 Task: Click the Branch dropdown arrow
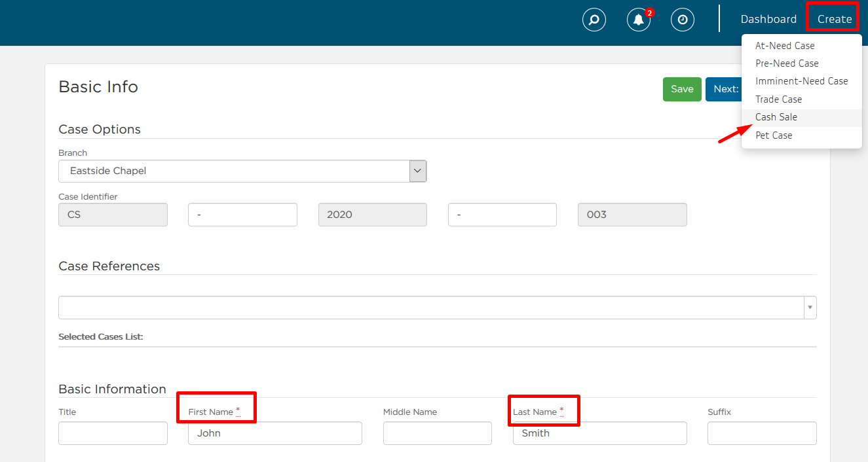[418, 171]
